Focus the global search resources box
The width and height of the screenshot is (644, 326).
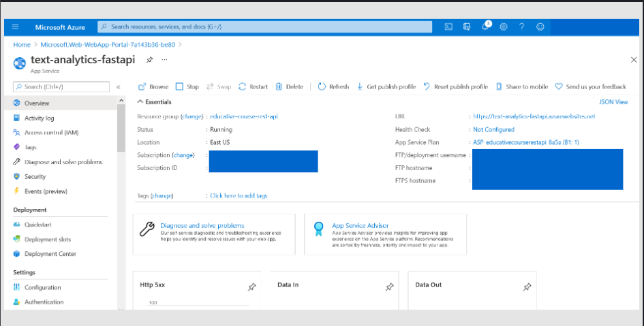coord(265,27)
